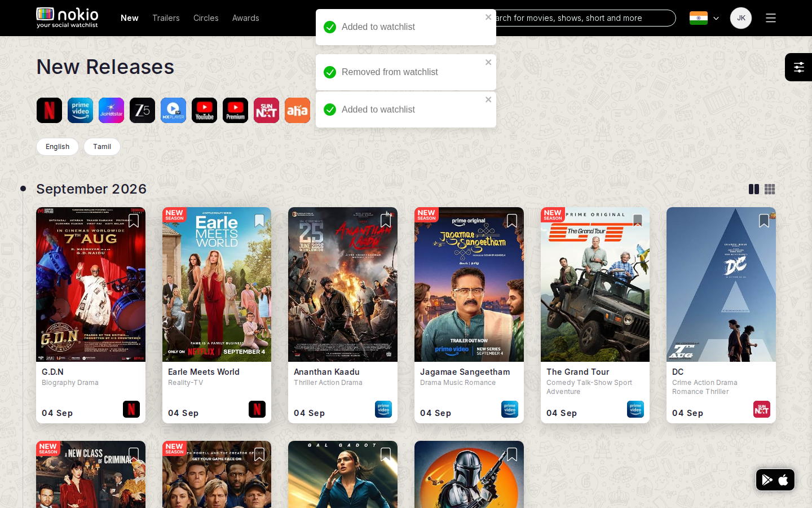
Task: Dismiss the bottom Added to watchlist toast
Action: point(488,100)
